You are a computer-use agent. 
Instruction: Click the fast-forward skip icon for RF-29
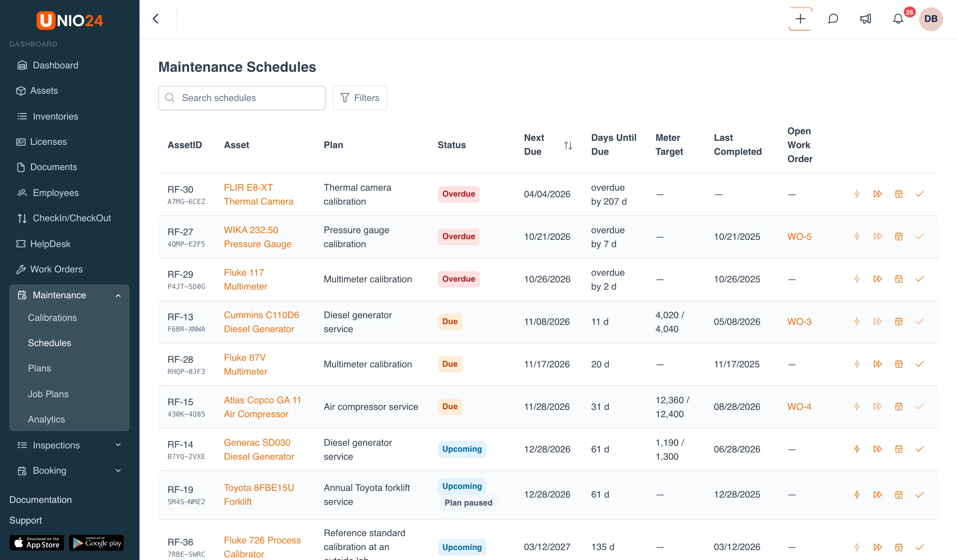(878, 279)
